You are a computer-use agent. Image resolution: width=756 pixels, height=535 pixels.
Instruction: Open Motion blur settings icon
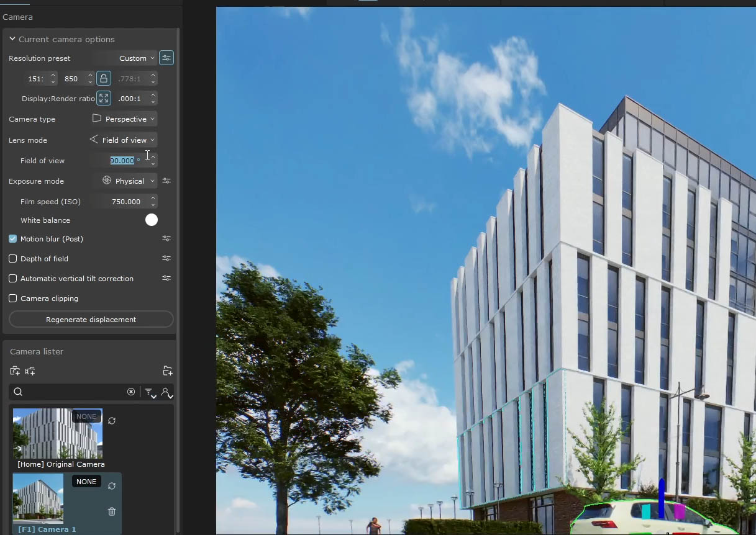pyautogui.click(x=166, y=238)
